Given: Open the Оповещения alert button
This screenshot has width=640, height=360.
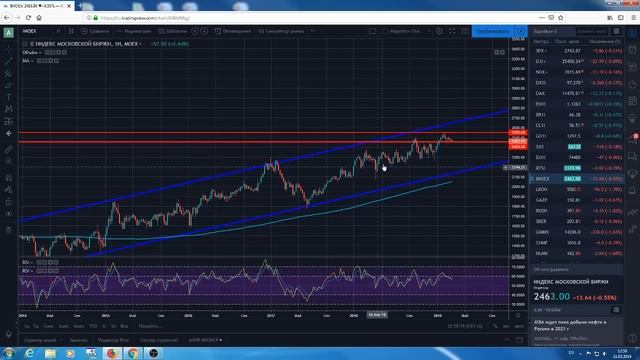Looking at the screenshot, I should [x=233, y=31].
